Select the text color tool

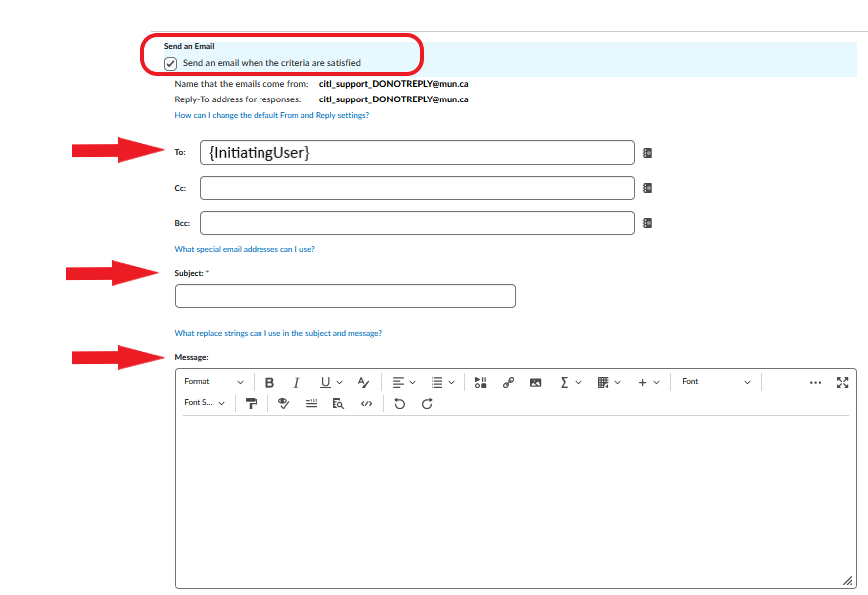pyautogui.click(x=363, y=382)
